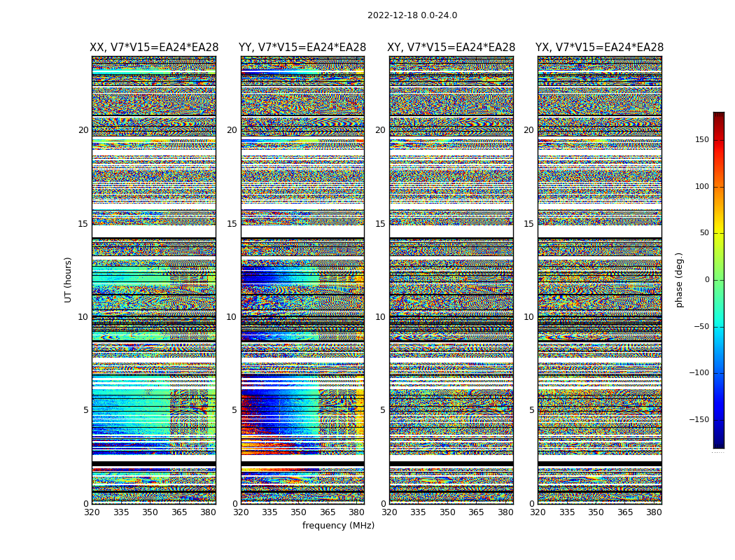The image size is (735, 560).
Task: Click YY panel x-axis tick 320
Action: [x=241, y=512]
